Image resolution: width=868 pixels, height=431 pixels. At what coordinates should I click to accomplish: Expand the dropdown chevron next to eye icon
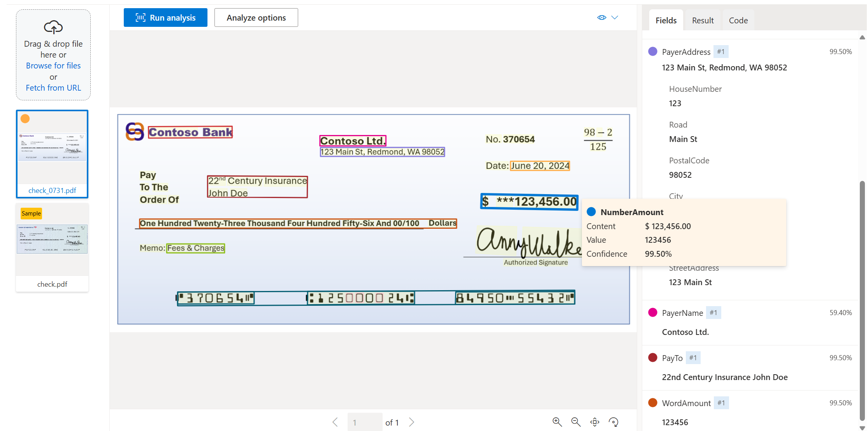615,17
